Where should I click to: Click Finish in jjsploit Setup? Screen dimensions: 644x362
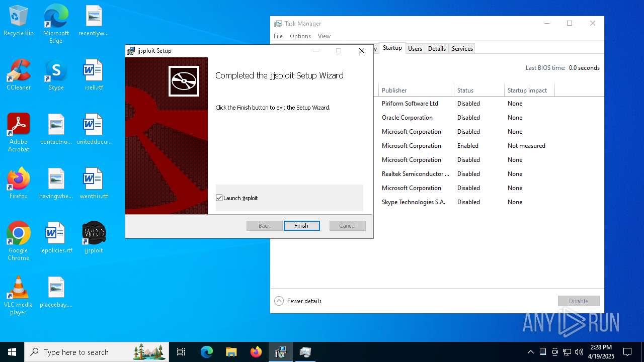(301, 226)
